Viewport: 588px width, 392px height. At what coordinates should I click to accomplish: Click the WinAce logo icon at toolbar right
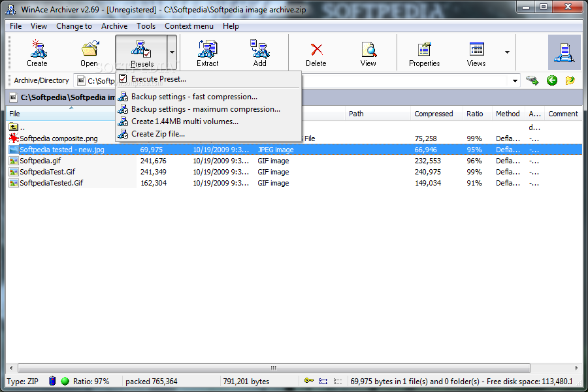564,52
